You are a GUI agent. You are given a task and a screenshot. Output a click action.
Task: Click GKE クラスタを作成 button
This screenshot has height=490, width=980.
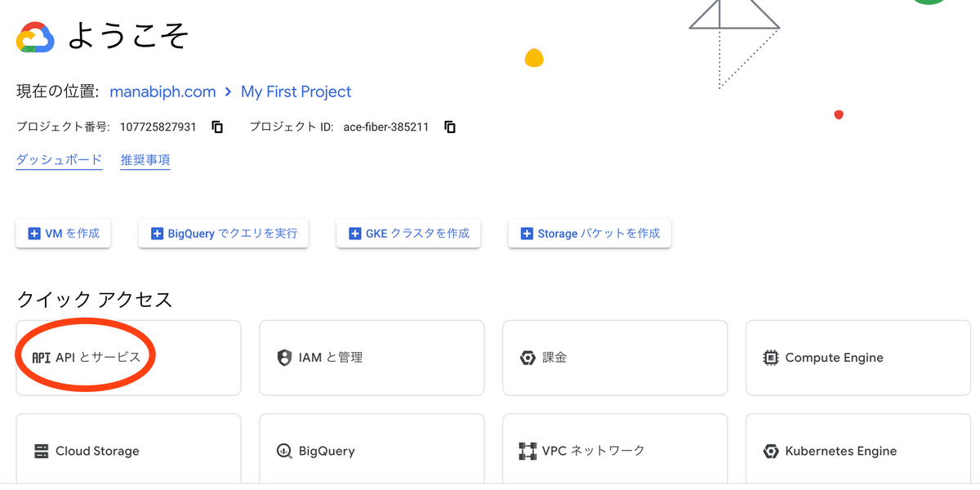pyautogui.click(x=408, y=234)
